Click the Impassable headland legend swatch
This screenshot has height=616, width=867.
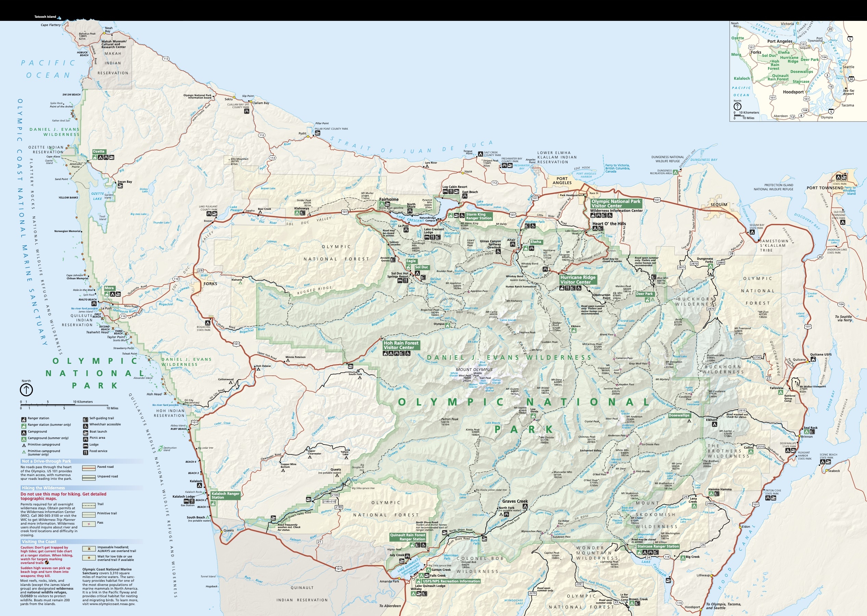[x=89, y=549]
